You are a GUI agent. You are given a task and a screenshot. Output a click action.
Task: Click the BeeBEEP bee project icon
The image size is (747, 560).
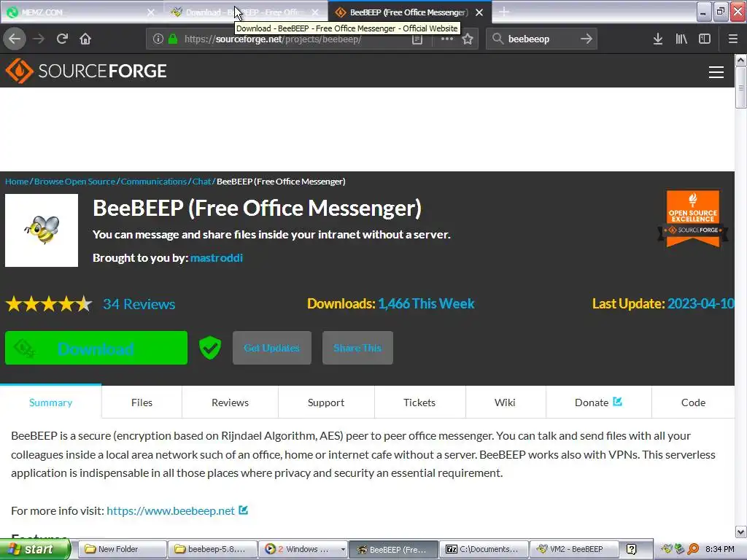42,230
